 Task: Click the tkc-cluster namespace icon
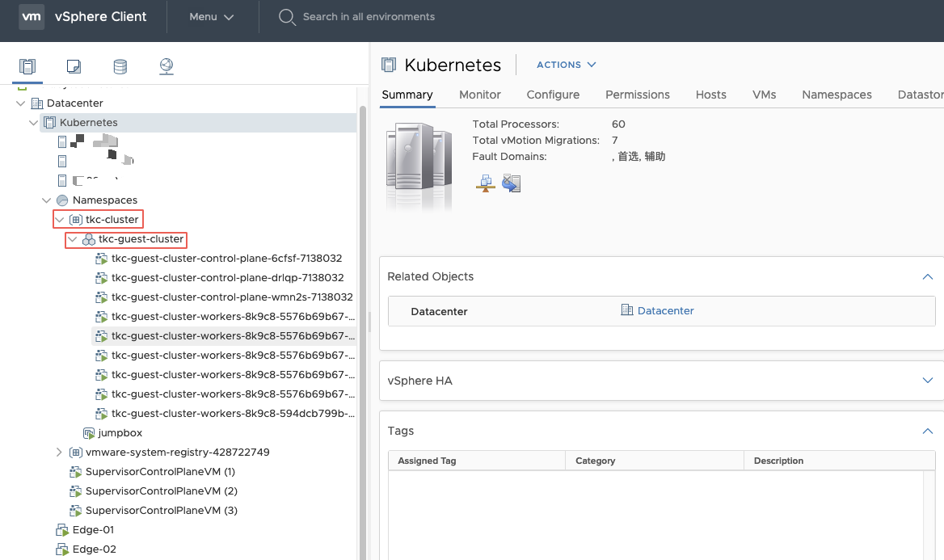pyautogui.click(x=75, y=219)
